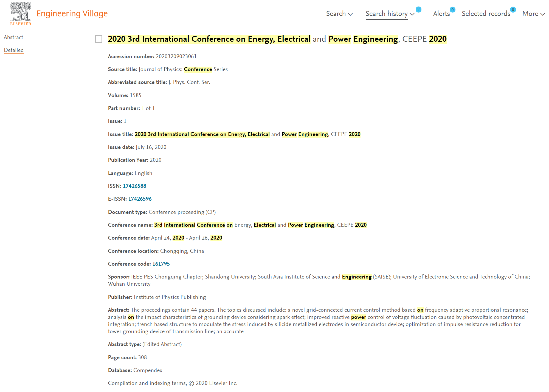Click the Page count 308 value

coord(142,357)
